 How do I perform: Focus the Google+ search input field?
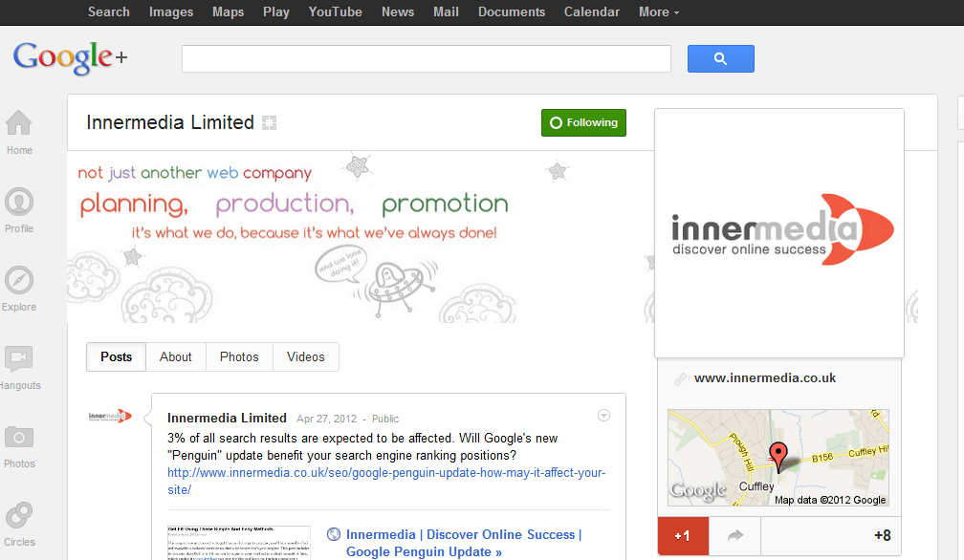[427, 58]
